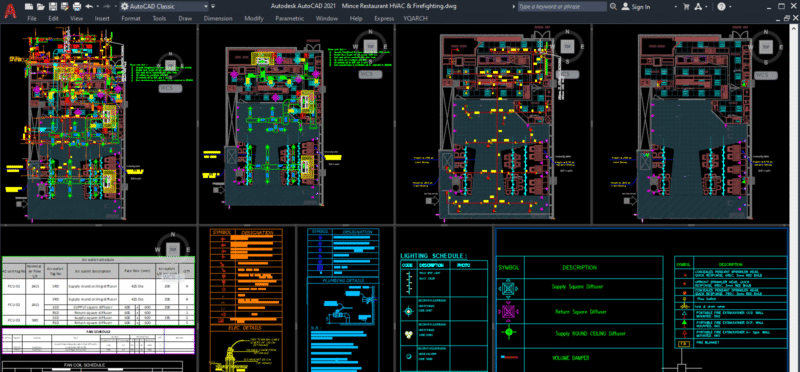This screenshot has height=372, width=800.
Task: Click the New drawing icon
Action: pyautogui.click(x=29, y=7)
